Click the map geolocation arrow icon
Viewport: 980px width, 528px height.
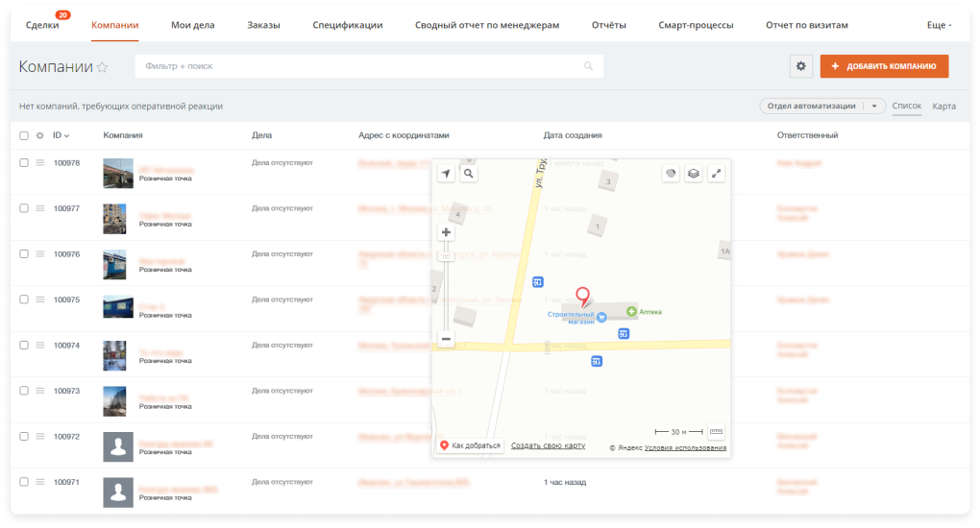(x=445, y=174)
